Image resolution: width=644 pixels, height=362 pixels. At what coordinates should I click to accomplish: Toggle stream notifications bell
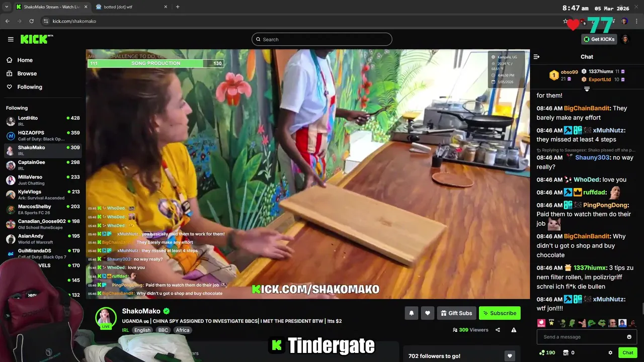pos(411,313)
